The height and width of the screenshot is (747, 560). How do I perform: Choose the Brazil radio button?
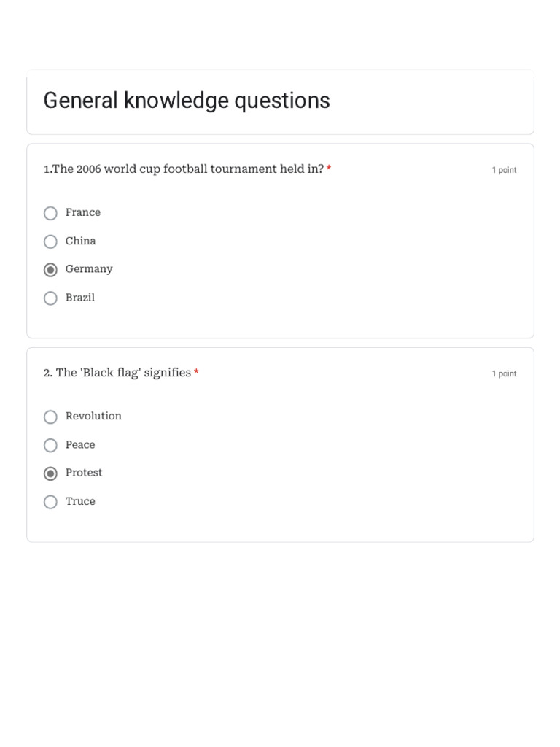[x=50, y=298]
